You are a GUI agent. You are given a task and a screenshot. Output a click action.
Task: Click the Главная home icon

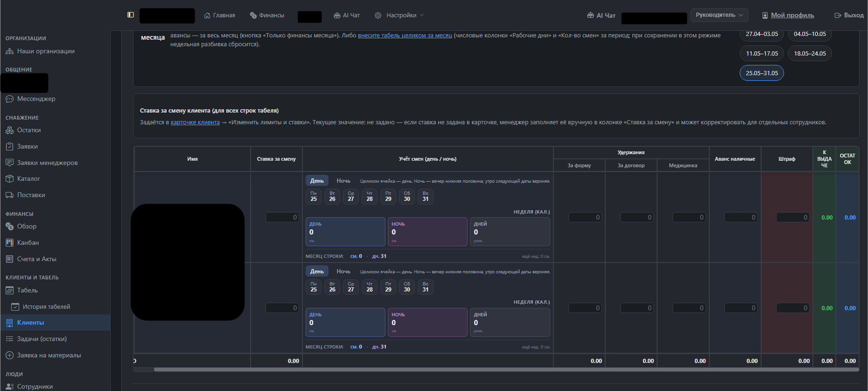[x=207, y=15]
